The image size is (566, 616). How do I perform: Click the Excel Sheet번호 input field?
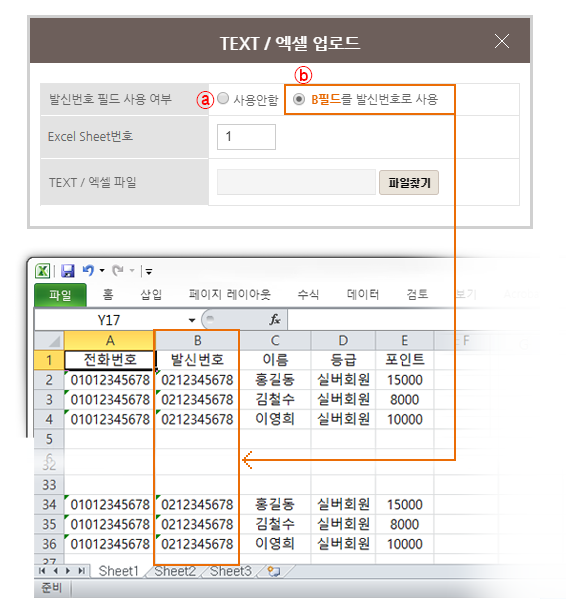[246, 137]
